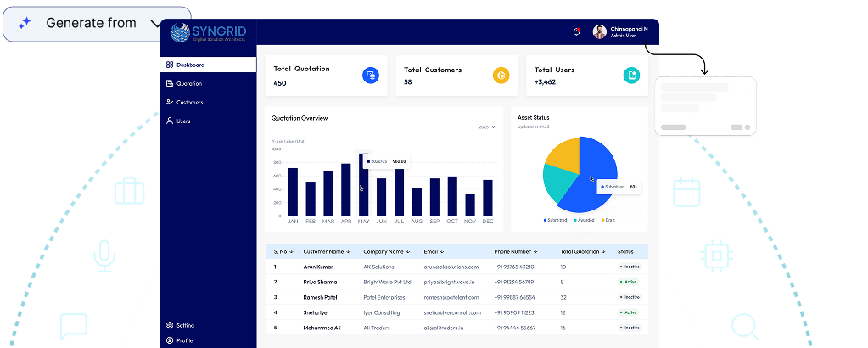Click the microphone icon
The height and width of the screenshot is (348, 868).
click(104, 255)
